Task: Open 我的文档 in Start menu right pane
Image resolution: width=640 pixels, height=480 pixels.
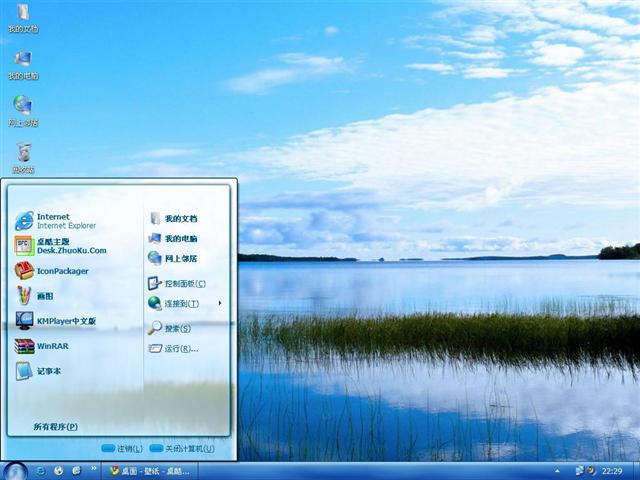Action: 173,218
